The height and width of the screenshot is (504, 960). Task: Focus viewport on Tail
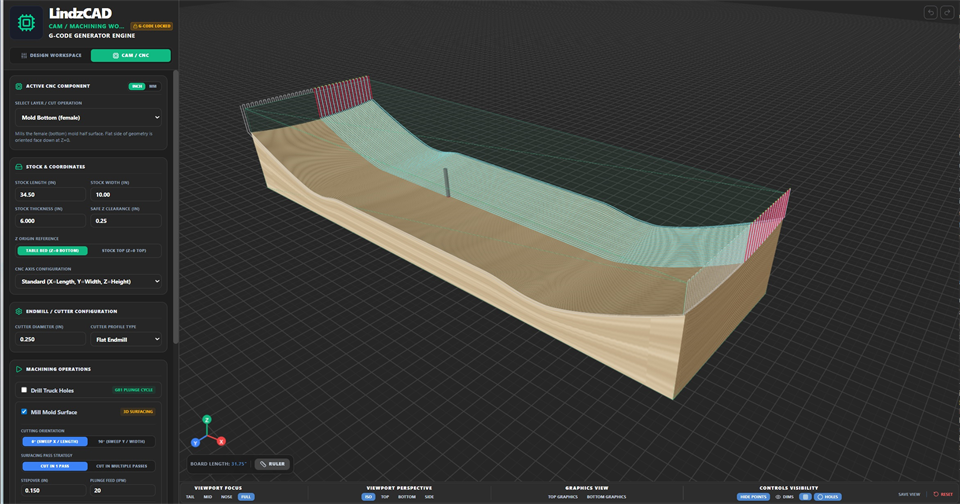pyautogui.click(x=190, y=497)
